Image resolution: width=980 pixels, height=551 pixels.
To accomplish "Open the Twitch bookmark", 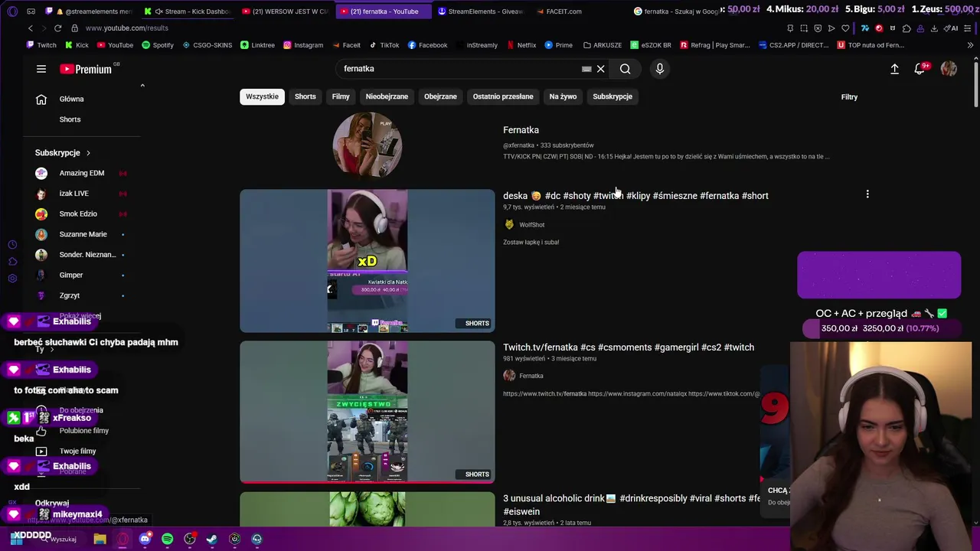I will [41, 45].
